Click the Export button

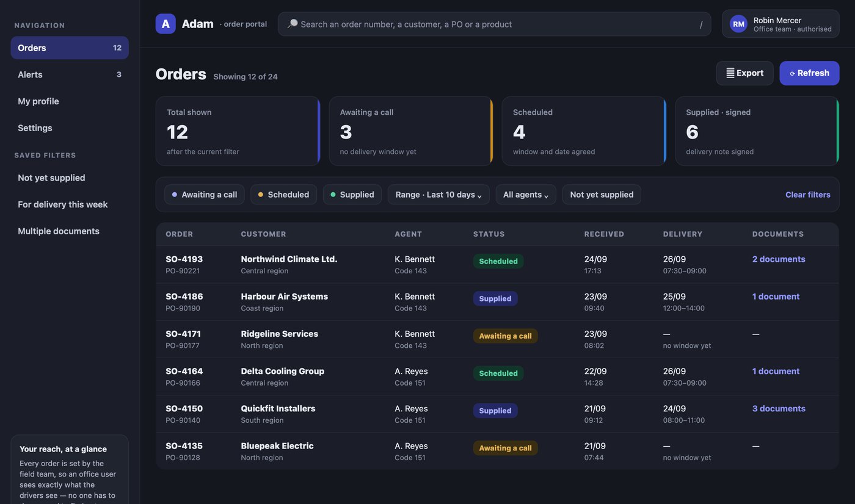point(744,73)
